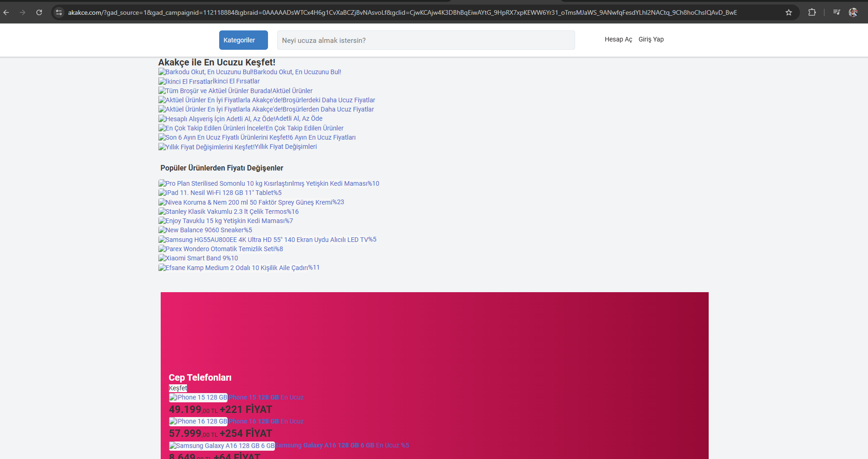Open Nivea Koruma & Nem güneş kremi
The height and width of the screenshot is (459, 868).
pos(251,202)
